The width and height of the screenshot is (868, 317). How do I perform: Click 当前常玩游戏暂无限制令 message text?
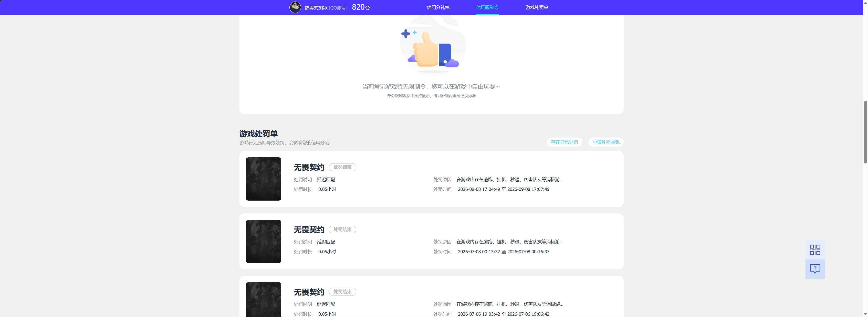tap(431, 86)
